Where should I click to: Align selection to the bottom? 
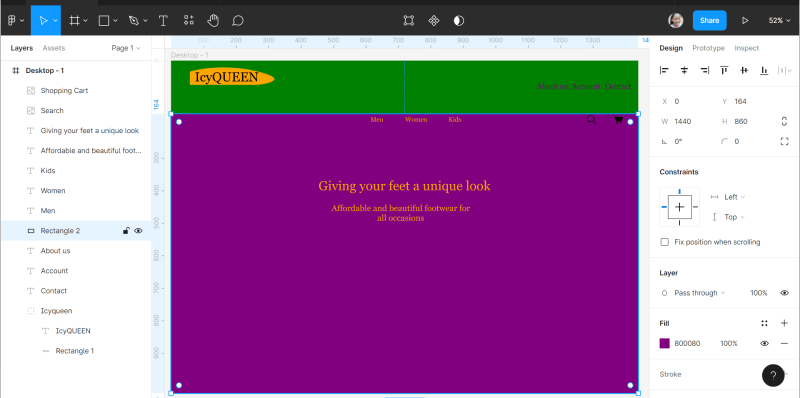point(764,70)
